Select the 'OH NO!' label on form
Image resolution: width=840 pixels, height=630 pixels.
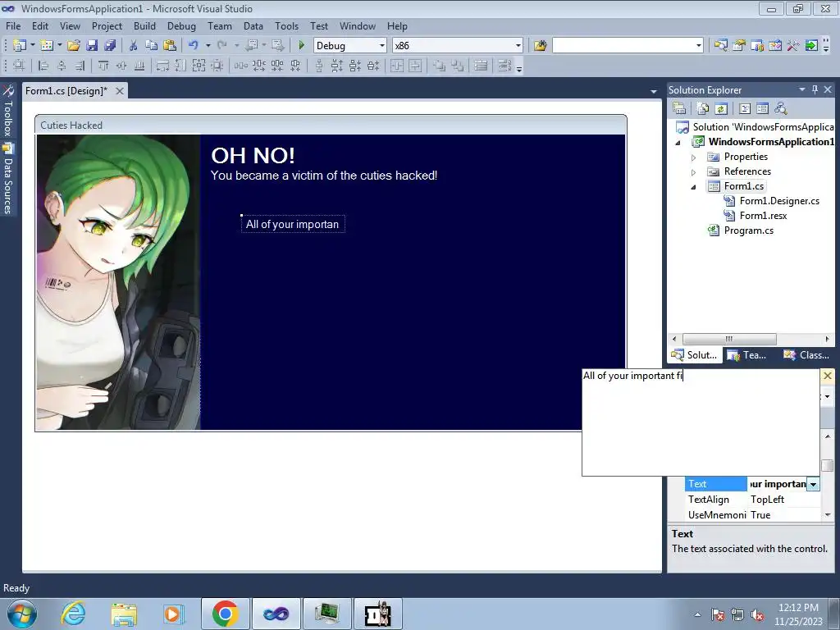(253, 156)
